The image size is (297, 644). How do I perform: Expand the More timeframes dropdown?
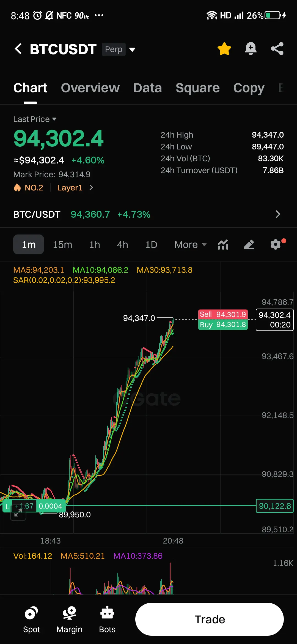pos(190,245)
